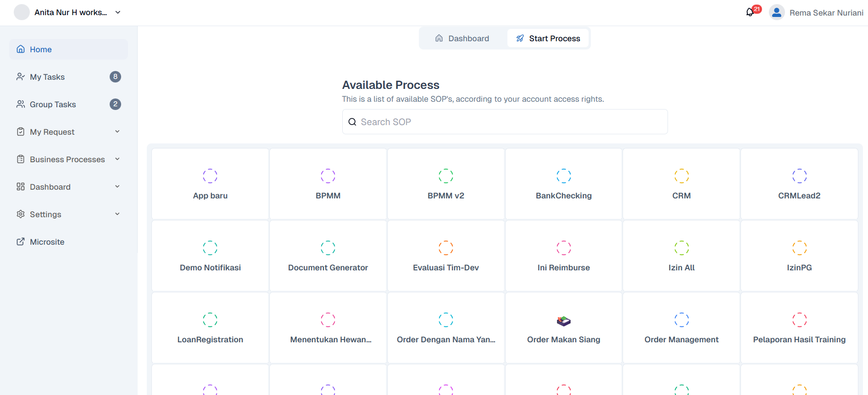Viewport: 868px width, 395px height.
Task: Focus the Search SOP field
Action: coord(505,122)
